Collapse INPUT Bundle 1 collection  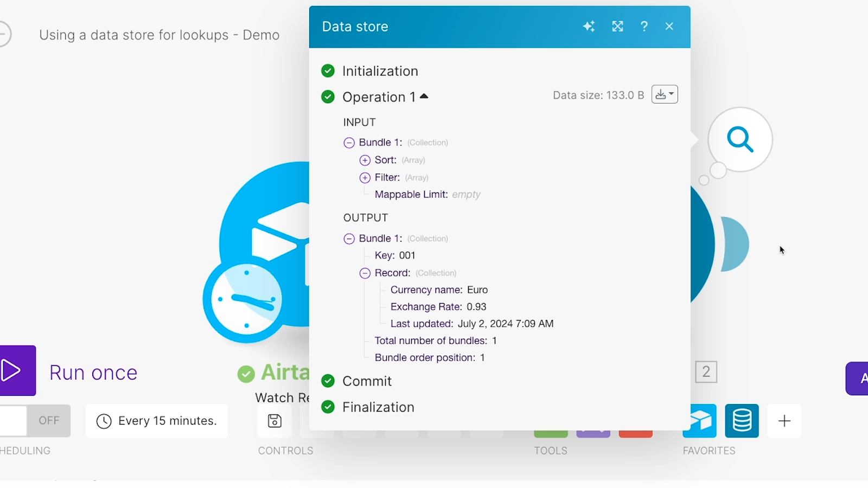[x=349, y=143]
